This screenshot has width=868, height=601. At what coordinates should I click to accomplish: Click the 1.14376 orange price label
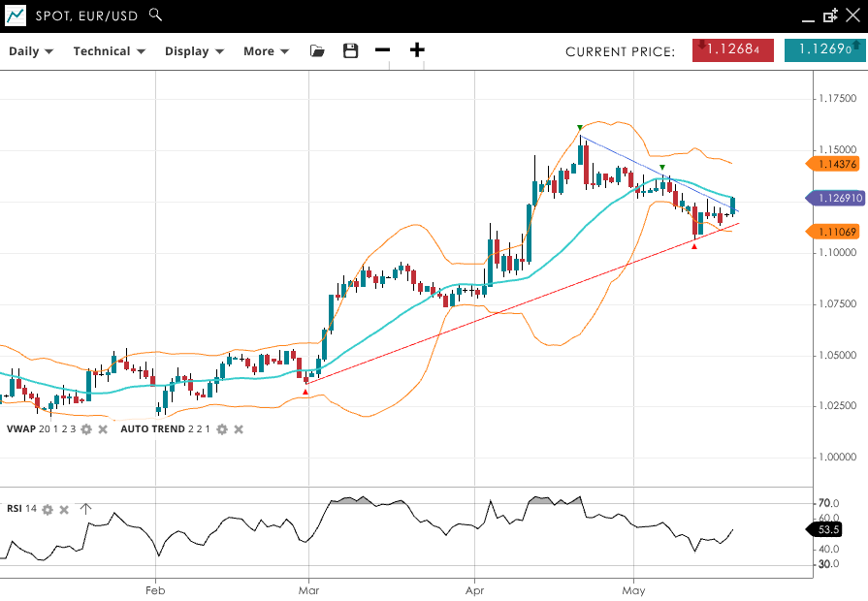point(833,164)
